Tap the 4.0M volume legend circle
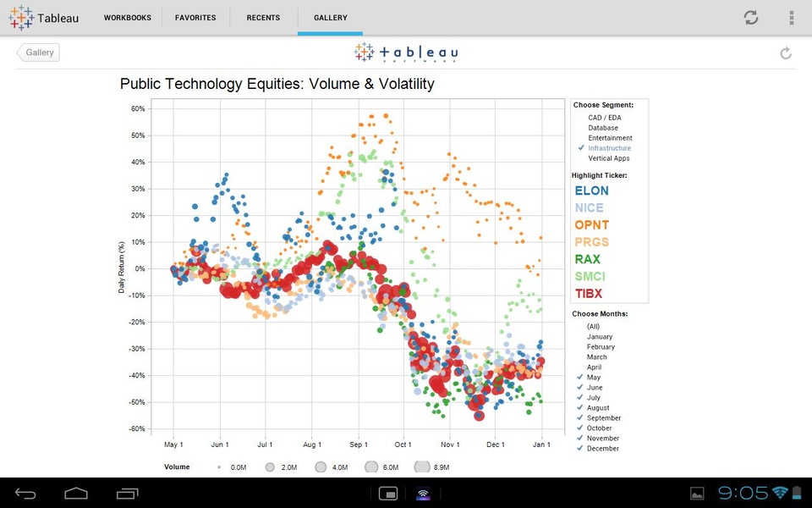 coord(321,467)
